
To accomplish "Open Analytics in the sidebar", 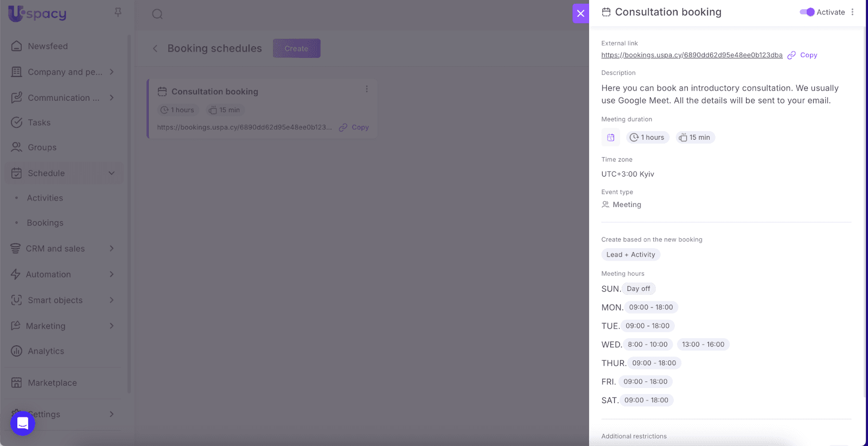I will pyautogui.click(x=46, y=351).
